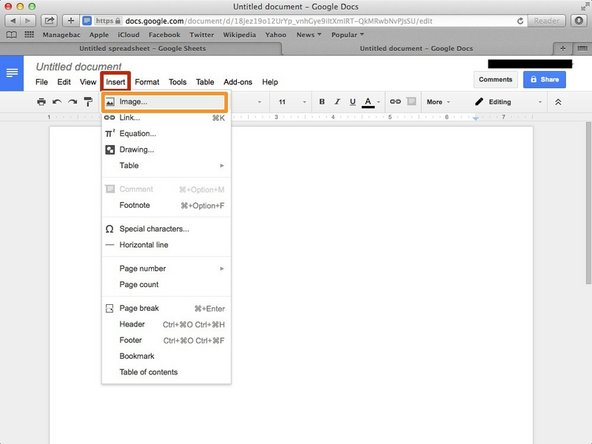The image size is (592, 444).
Task: Click the Safari Back button
Action: (12, 21)
